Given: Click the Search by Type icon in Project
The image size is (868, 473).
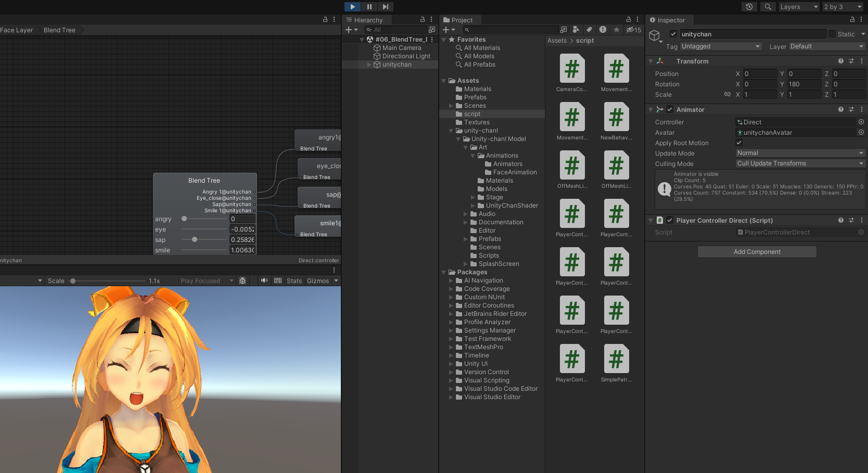Looking at the screenshot, I should click(x=576, y=30).
